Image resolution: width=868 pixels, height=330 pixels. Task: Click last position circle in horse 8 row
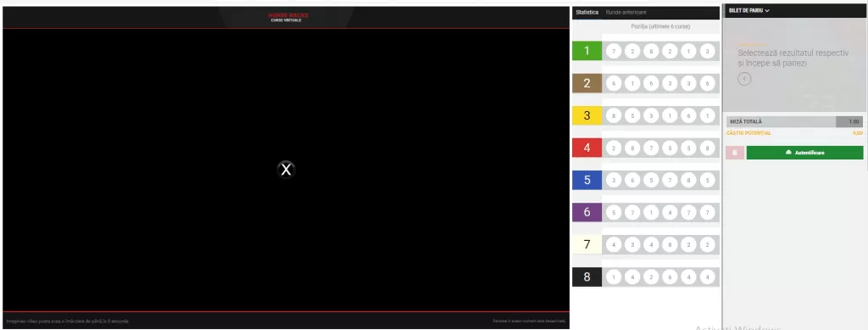pos(707,277)
